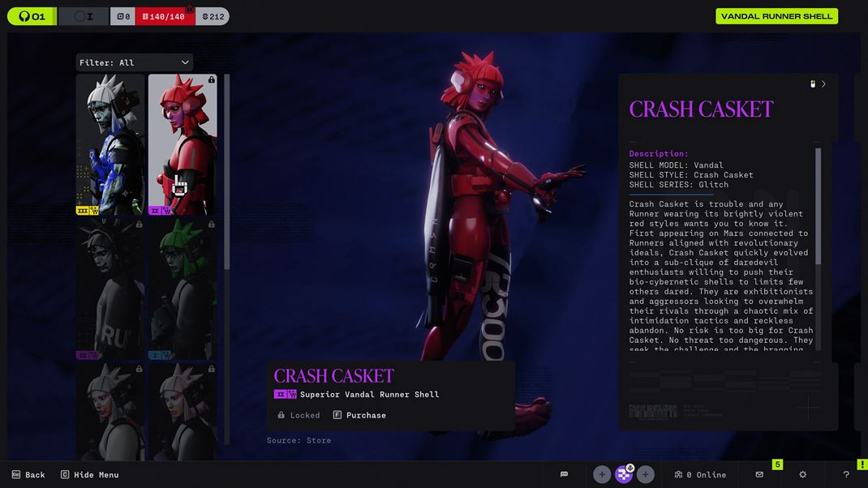Select the locked green-haired shell thumbnail

point(183,289)
